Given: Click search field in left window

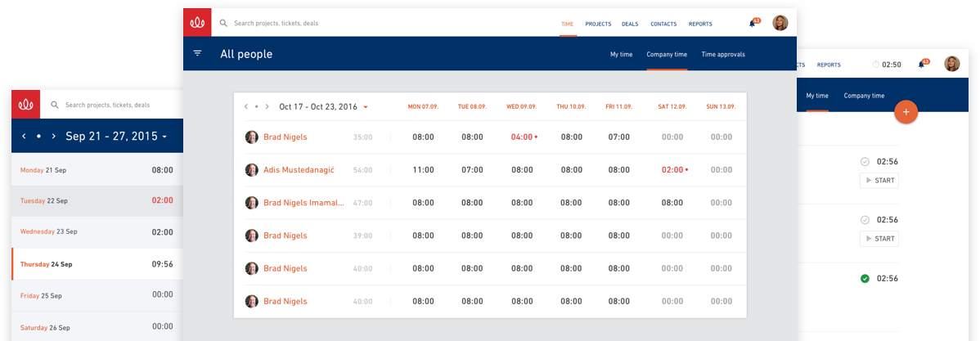Looking at the screenshot, I should coord(107,105).
